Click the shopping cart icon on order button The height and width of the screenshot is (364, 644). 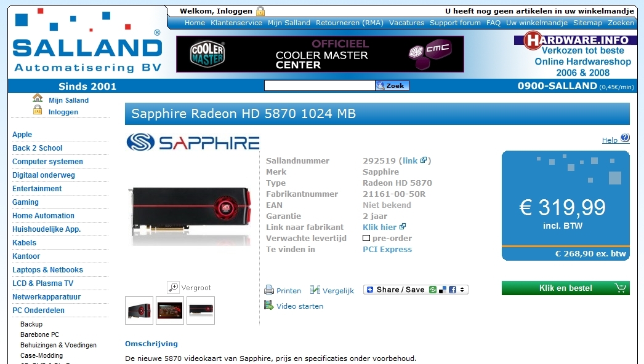[620, 288]
